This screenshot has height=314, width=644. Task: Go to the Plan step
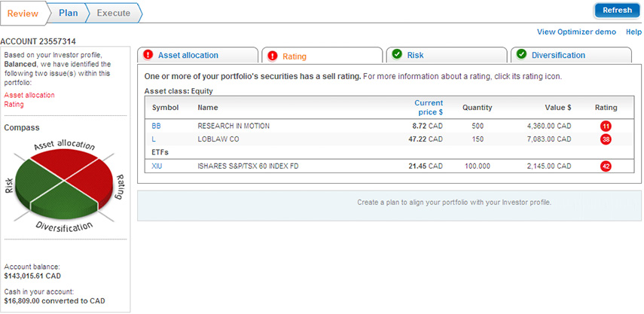pos(68,13)
